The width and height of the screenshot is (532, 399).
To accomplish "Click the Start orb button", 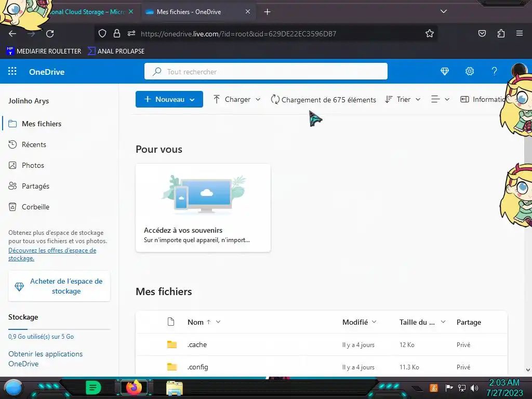I will point(14,388).
